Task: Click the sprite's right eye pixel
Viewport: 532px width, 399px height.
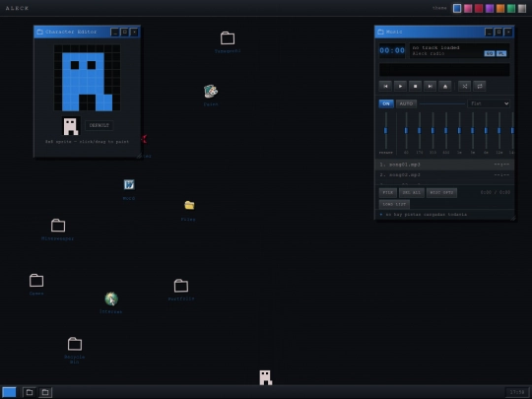Action: point(92,65)
